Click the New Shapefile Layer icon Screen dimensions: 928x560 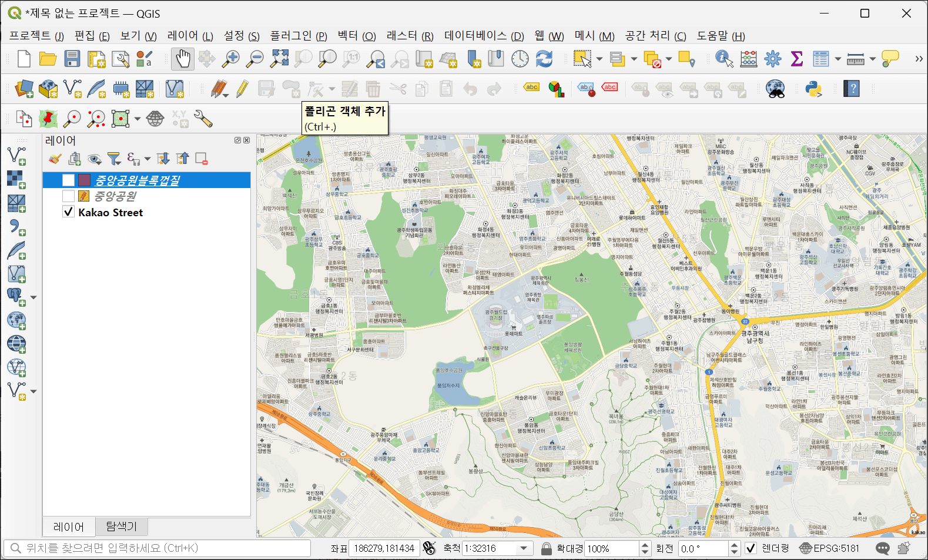tap(72, 89)
